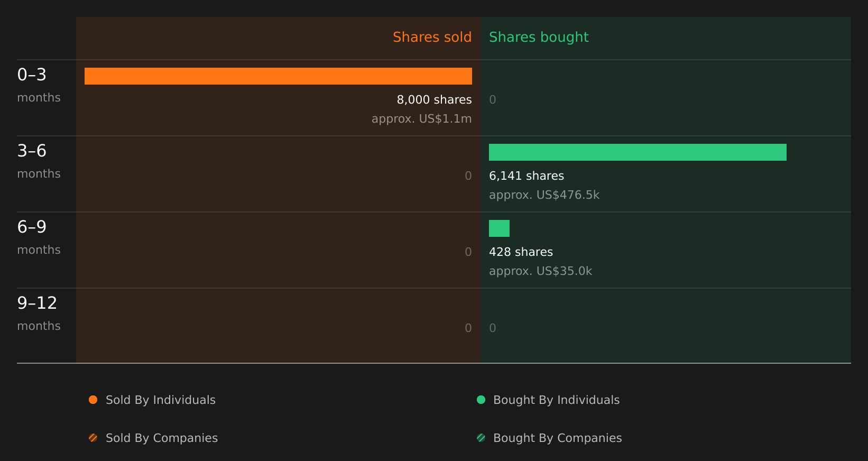Click the approx. US$1.1m value

pos(421,119)
